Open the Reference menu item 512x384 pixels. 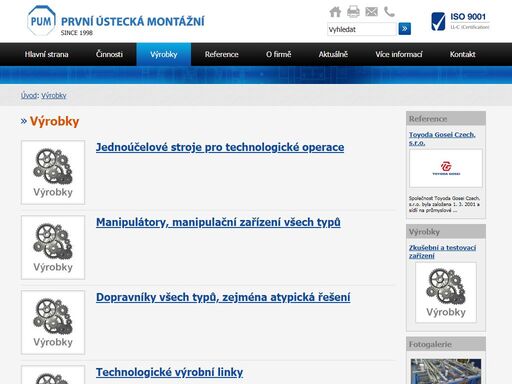coord(221,54)
